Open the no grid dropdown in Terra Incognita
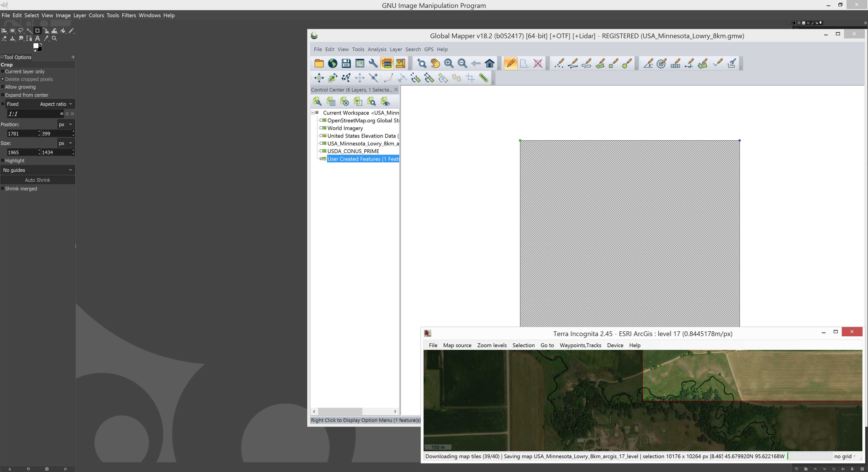Screen dimensions: 868x472 845,456
